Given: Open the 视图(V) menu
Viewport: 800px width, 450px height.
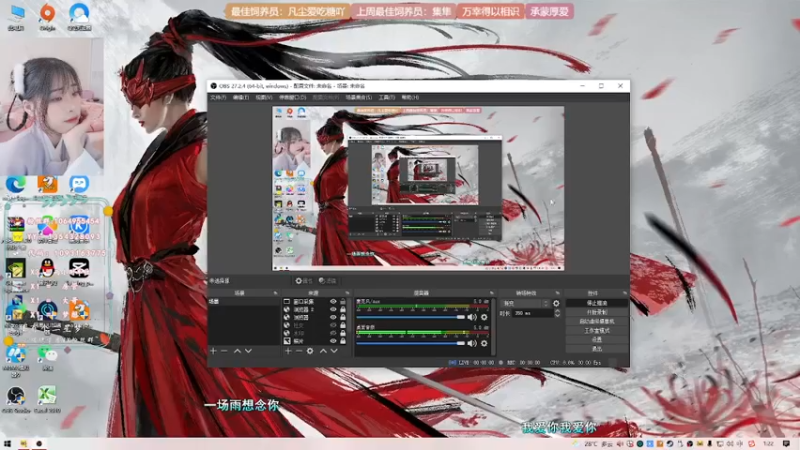Looking at the screenshot, I should [264, 97].
